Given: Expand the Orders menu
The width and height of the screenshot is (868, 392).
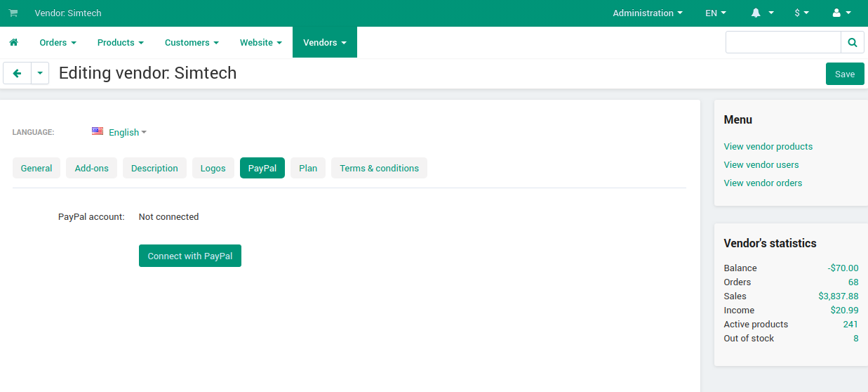Looking at the screenshot, I should [x=58, y=42].
